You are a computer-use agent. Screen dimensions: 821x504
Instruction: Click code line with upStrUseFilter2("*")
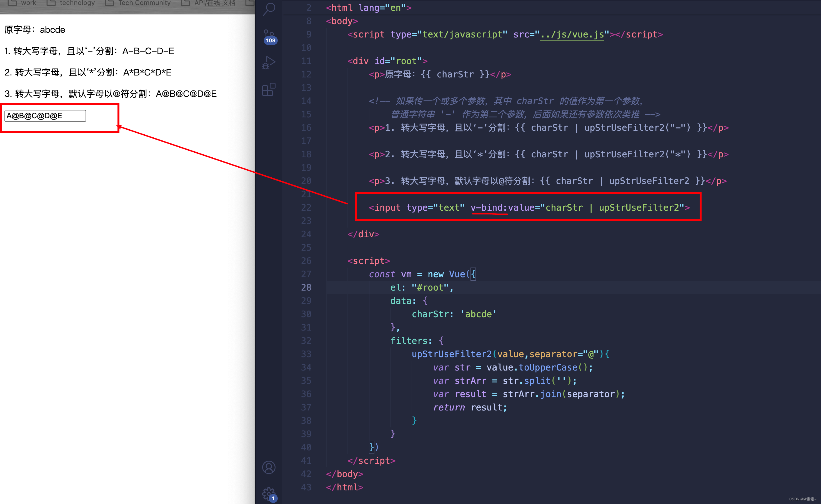click(549, 154)
